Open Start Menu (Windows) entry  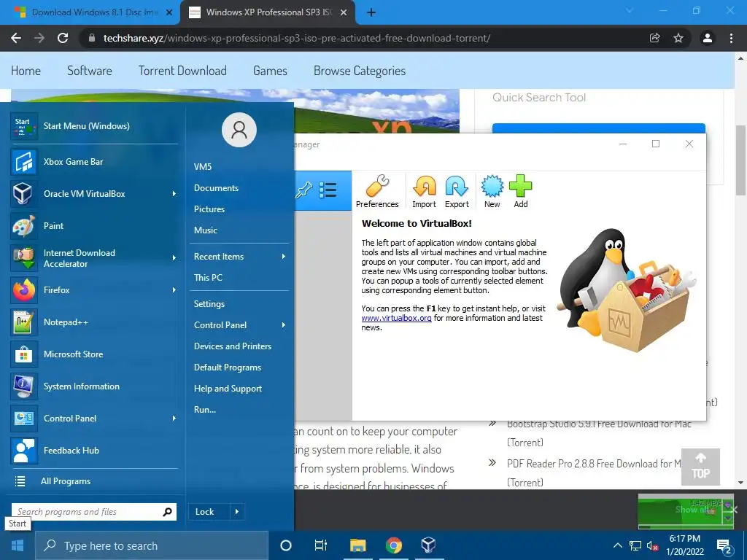point(94,126)
